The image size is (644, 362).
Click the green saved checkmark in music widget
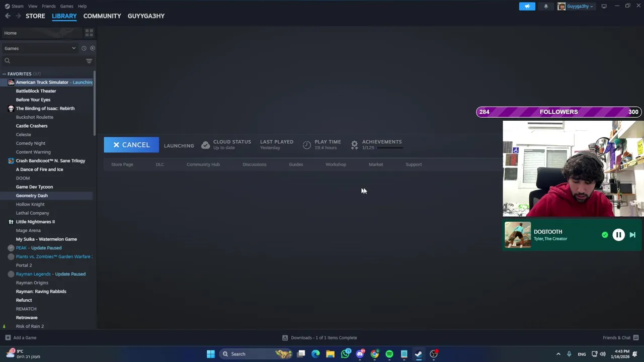[x=605, y=235]
